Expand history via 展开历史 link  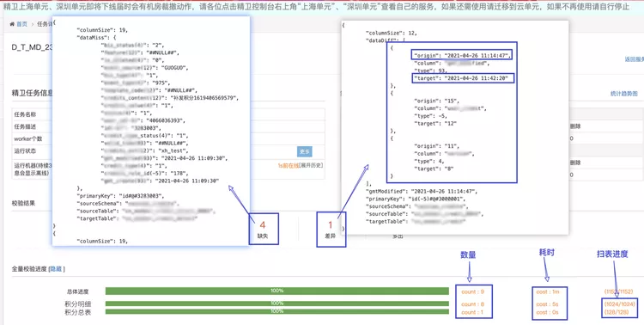coord(311,165)
